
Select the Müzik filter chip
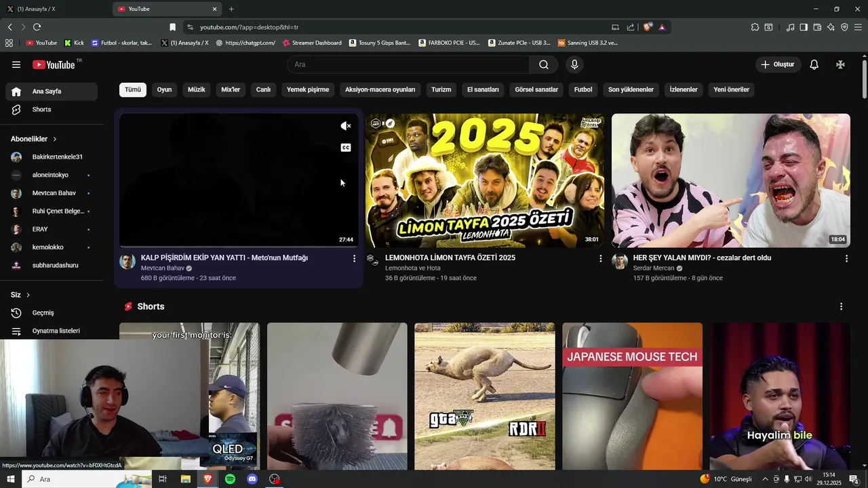(197, 89)
